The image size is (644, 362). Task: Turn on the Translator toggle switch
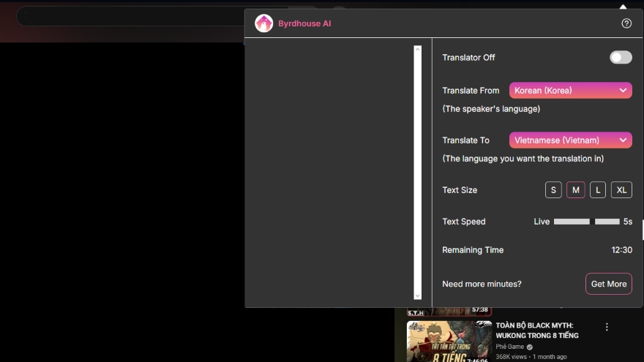point(621,58)
